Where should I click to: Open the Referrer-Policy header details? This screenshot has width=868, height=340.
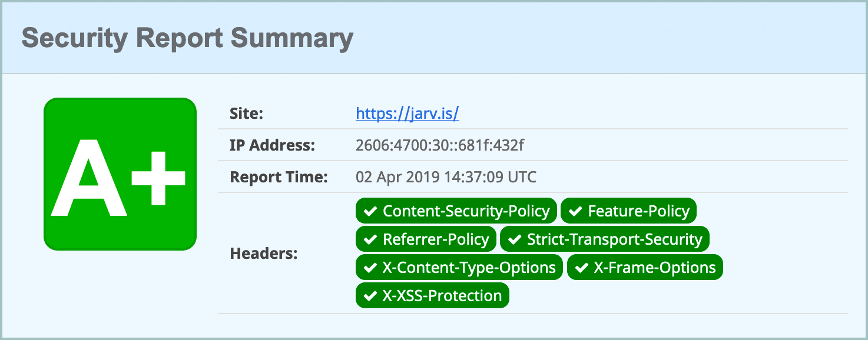pos(425,239)
